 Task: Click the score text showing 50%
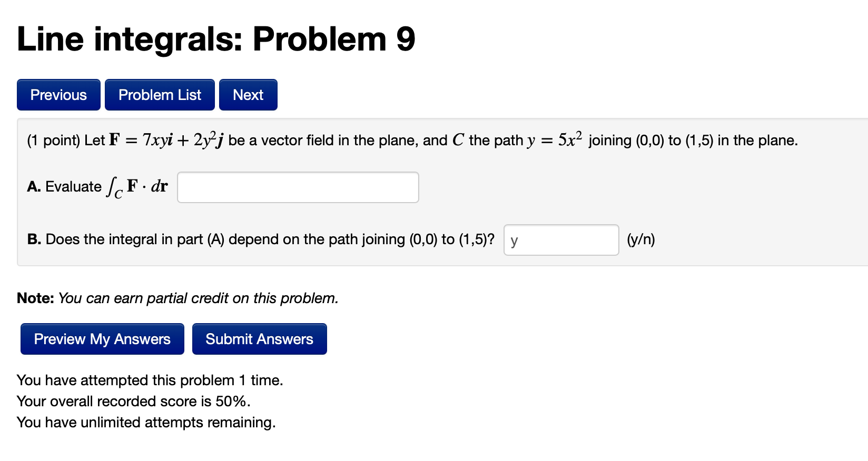(x=133, y=401)
